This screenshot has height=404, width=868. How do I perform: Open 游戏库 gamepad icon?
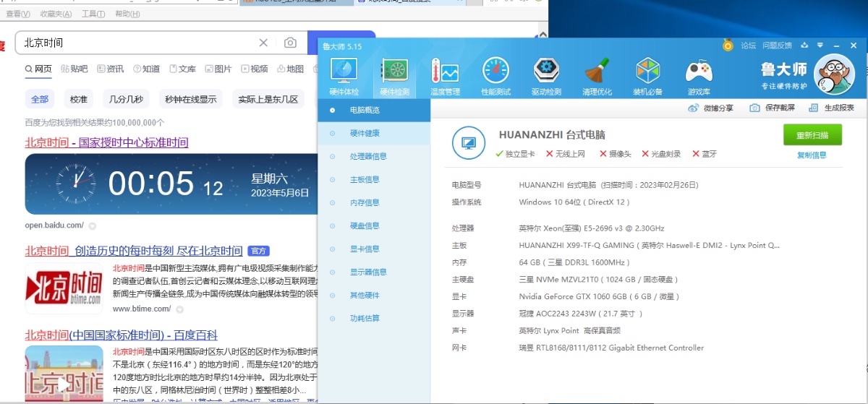point(699,77)
